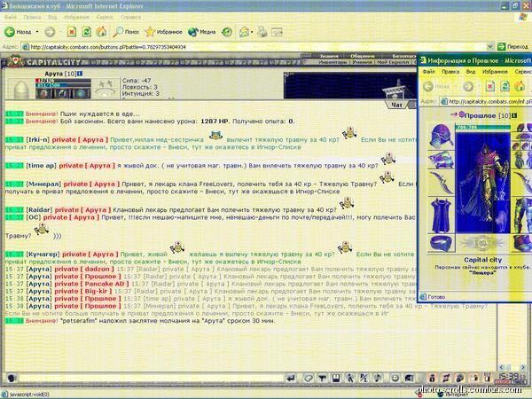Open Медиа in the browser toolbar
Viewport: 532px width, 399px height.
point(201,32)
